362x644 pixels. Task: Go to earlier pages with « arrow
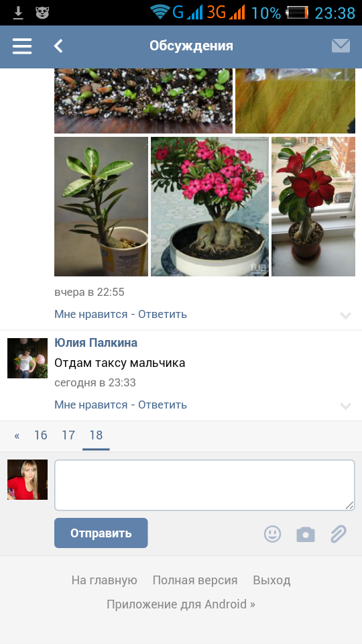click(x=17, y=435)
